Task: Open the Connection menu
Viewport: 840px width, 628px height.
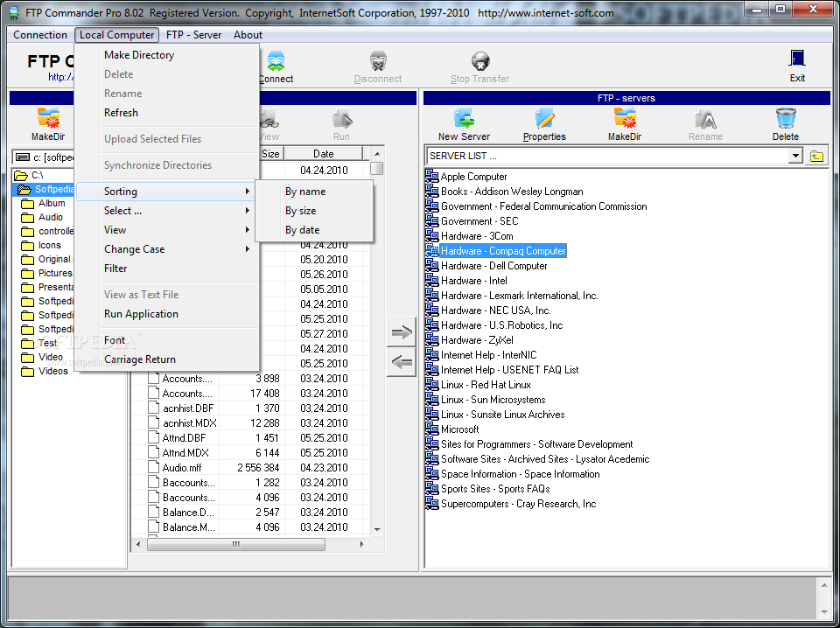Action: pyautogui.click(x=40, y=35)
